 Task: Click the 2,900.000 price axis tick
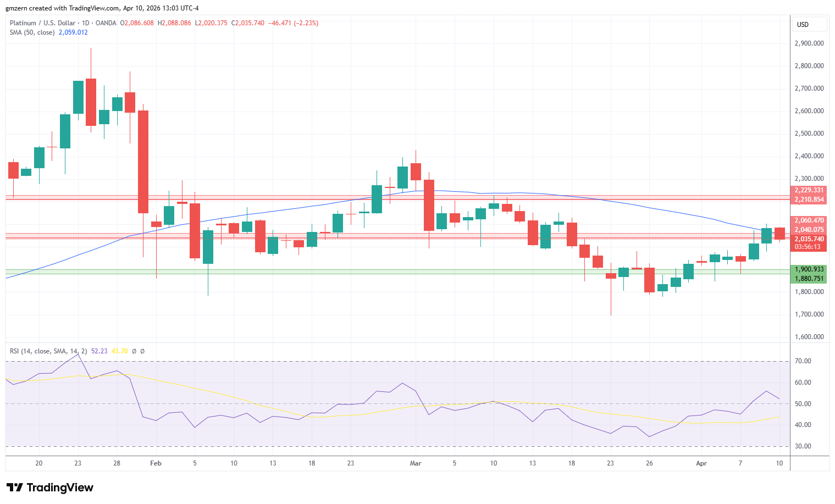(809, 43)
